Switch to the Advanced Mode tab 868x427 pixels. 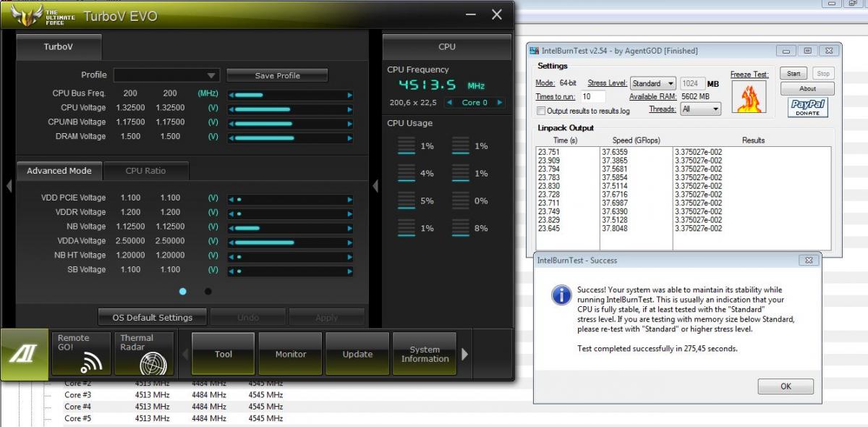tap(59, 171)
